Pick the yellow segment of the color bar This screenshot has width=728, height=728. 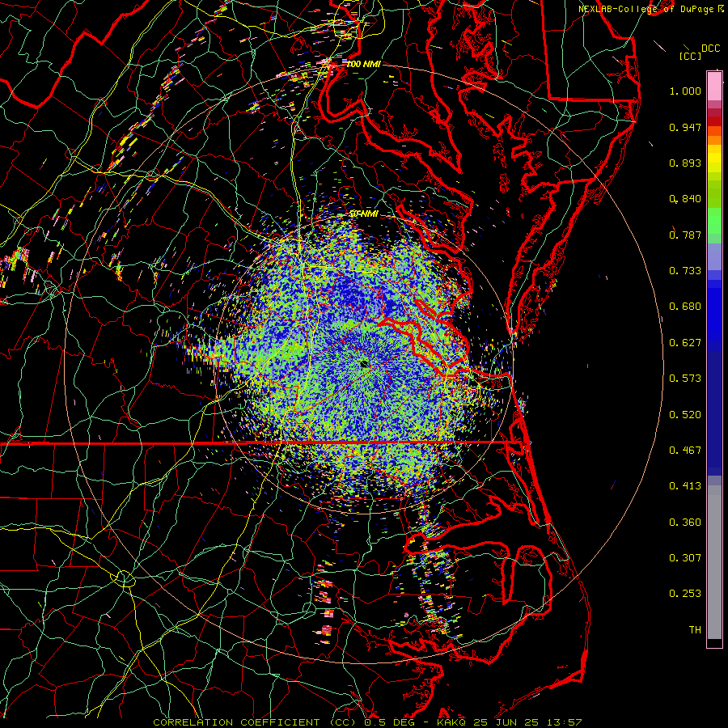714,159
